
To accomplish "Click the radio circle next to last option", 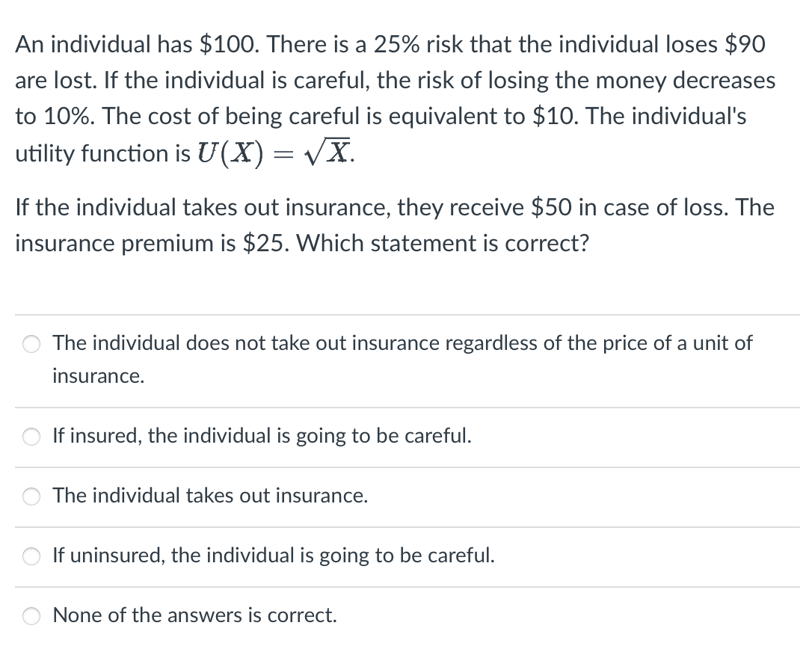I will 31,616.
